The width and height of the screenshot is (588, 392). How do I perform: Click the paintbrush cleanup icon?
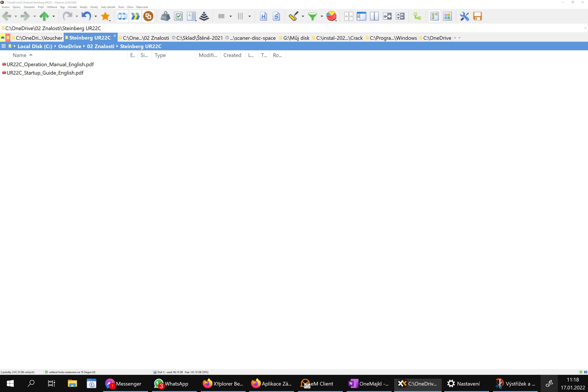point(293,16)
